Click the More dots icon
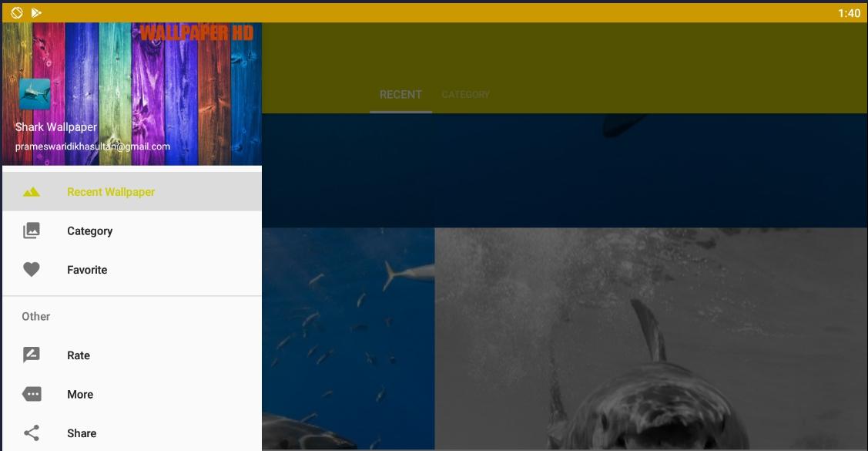 32,394
